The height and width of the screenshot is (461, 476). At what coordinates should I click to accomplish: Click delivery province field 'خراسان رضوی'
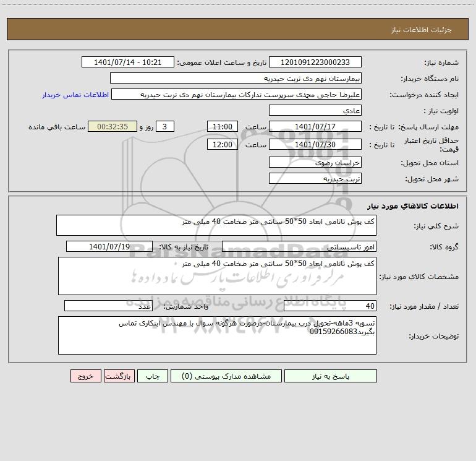click(x=315, y=162)
